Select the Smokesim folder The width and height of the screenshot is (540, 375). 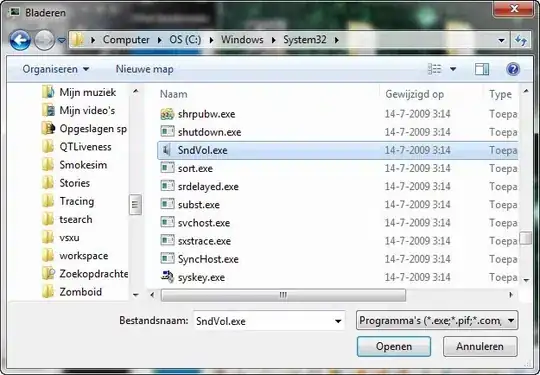point(74,165)
